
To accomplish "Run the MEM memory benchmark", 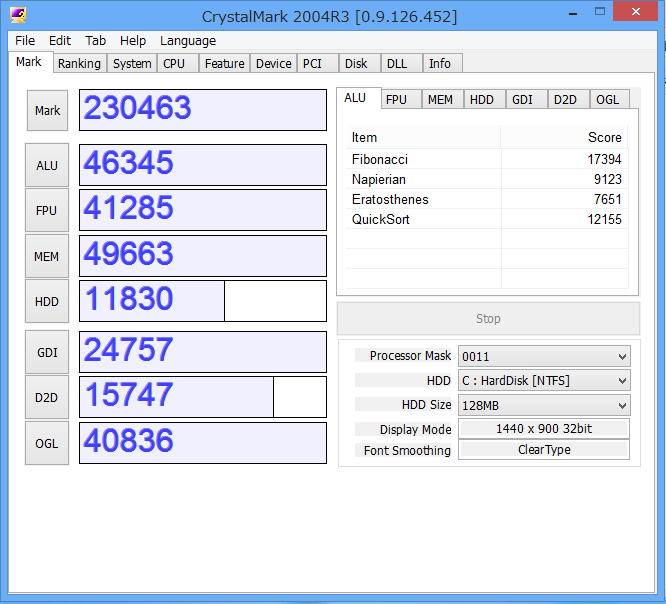I will pos(47,257).
